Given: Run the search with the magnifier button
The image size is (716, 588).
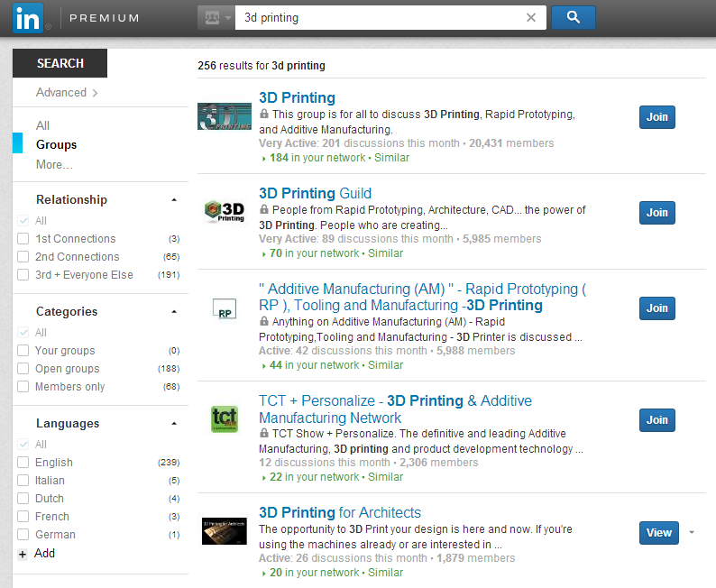Looking at the screenshot, I should pos(574,18).
